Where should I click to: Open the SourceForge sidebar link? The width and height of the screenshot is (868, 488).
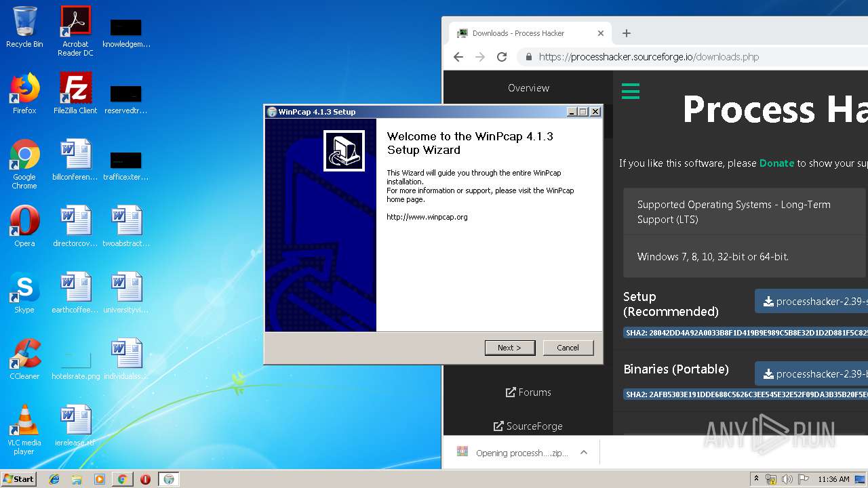(528, 426)
